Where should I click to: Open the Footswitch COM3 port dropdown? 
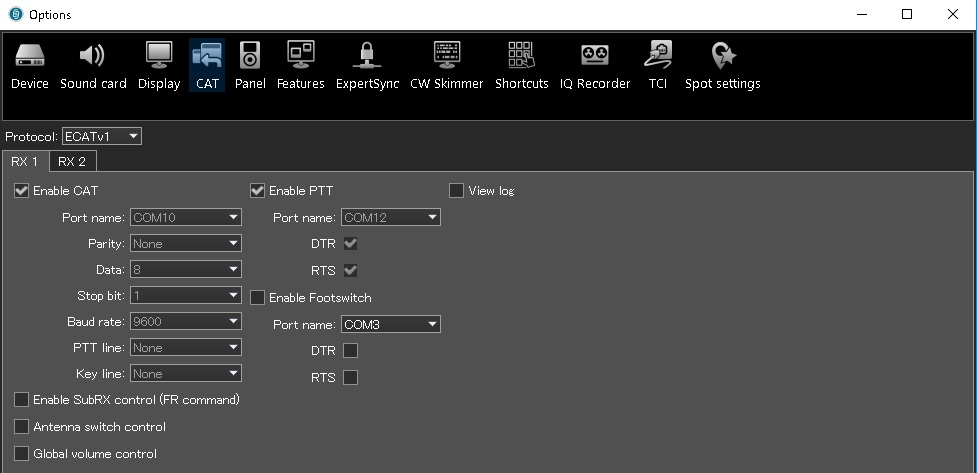pyautogui.click(x=391, y=324)
